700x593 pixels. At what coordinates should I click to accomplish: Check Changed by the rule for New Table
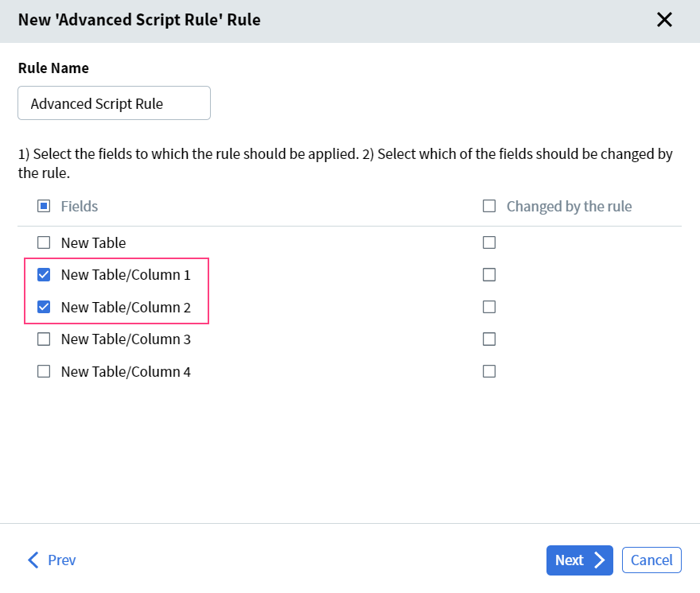[x=489, y=242]
